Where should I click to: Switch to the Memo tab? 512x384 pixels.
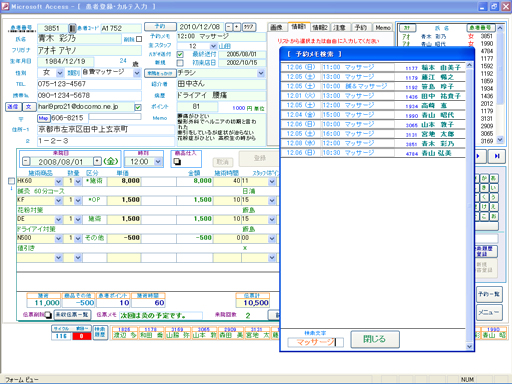383,28
